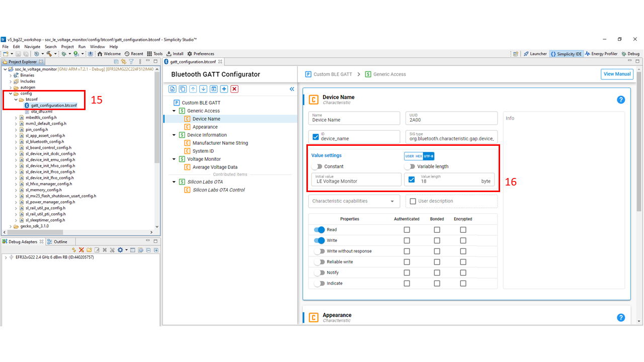Check Encrypted box for Write row
Screen dimensions: 644x362
tap(463, 240)
